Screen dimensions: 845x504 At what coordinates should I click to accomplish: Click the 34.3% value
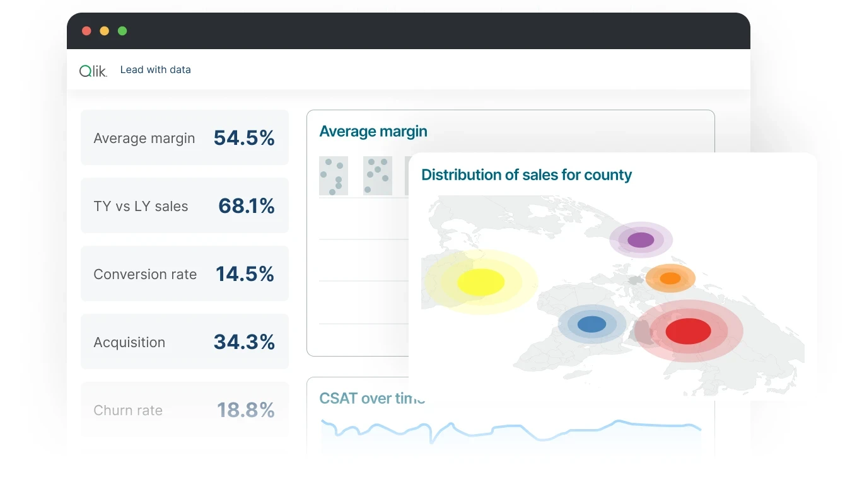(x=244, y=342)
